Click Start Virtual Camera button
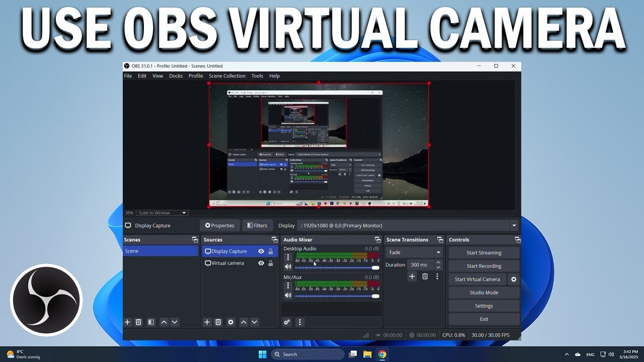The width and height of the screenshot is (644, 362). 477,280
